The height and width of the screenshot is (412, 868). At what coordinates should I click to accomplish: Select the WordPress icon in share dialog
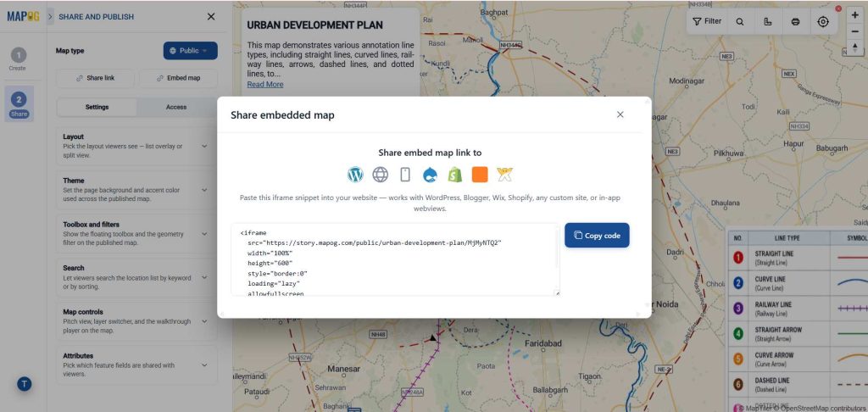pos(355,175)
